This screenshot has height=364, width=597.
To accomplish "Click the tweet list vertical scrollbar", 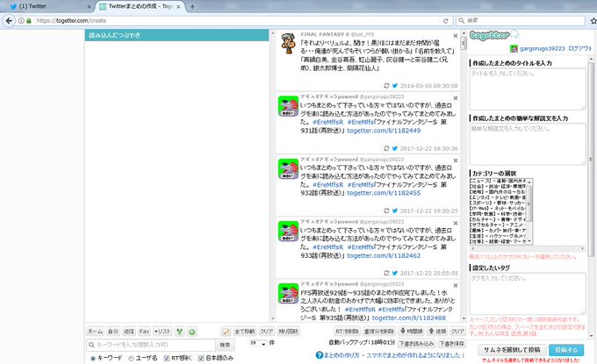I will click(x=464, y=175).
